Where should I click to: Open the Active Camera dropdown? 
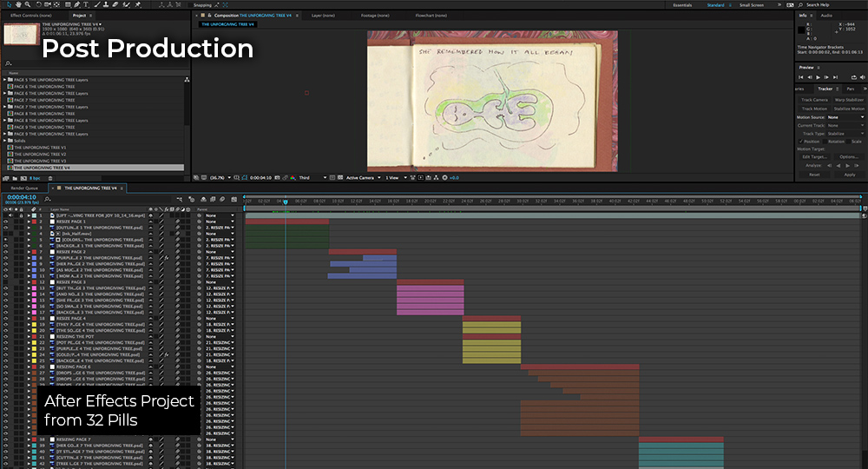pos(364,178)
